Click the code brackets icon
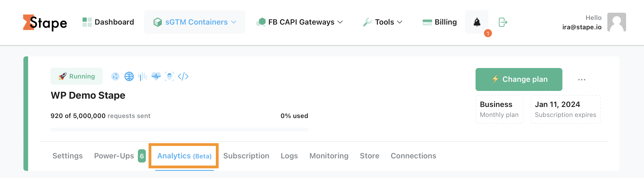The height and width of the screenshot is (178, 644). pyautogui.click(x=183, y=76)
